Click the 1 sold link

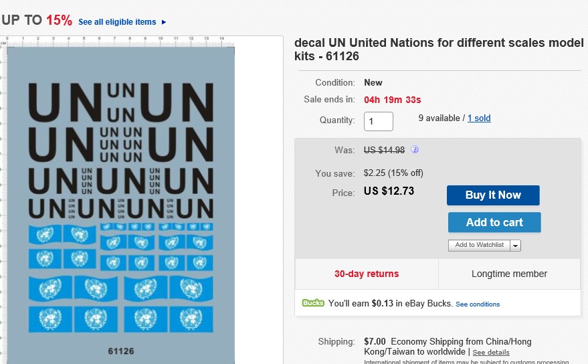pos(479,118)
